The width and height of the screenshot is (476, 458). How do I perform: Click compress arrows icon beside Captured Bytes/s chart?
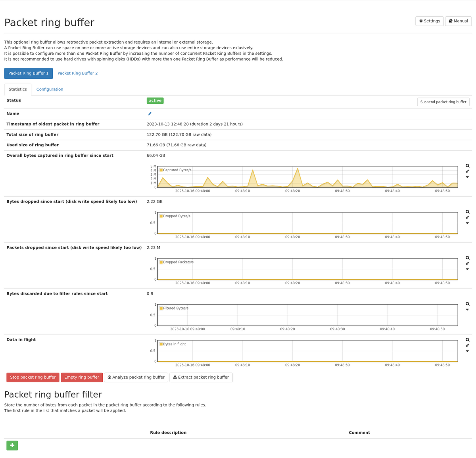467,171
